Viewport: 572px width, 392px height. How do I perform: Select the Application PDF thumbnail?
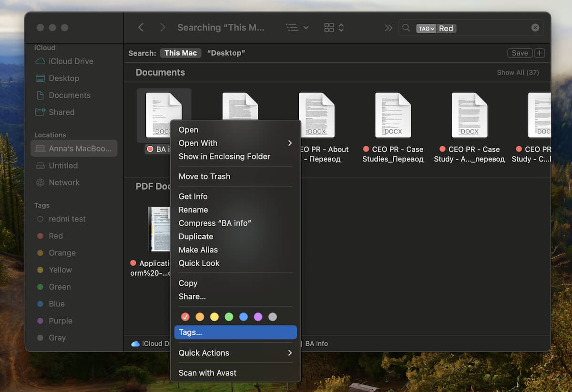(x=159, y=229)
